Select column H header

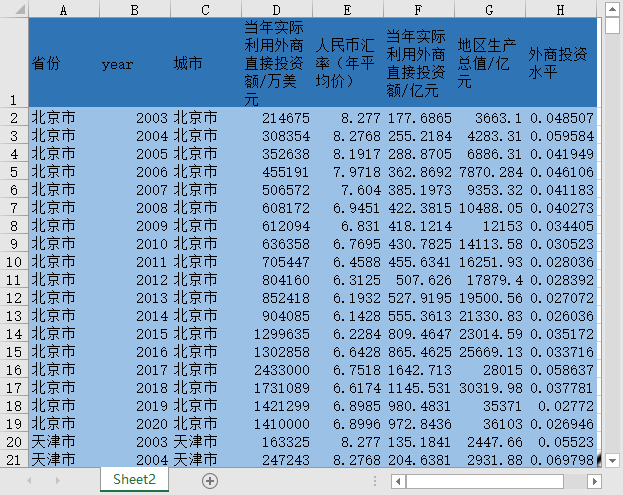(561, 9)
